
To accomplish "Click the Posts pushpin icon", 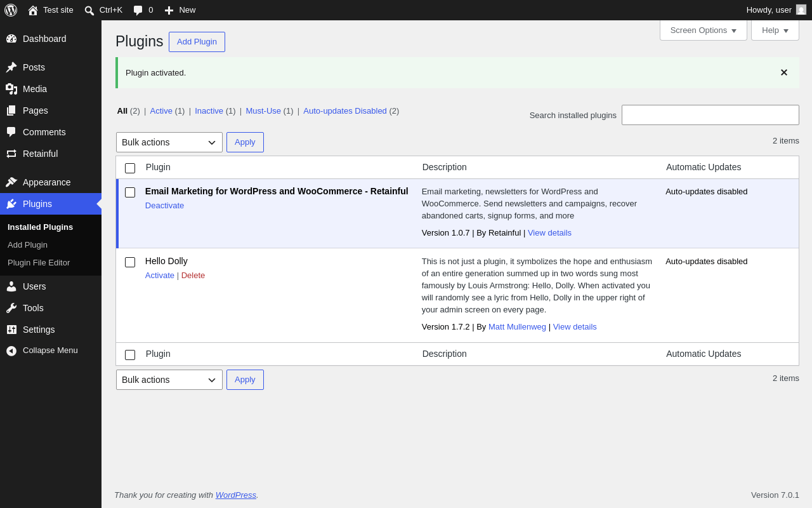I will (11, 67).
